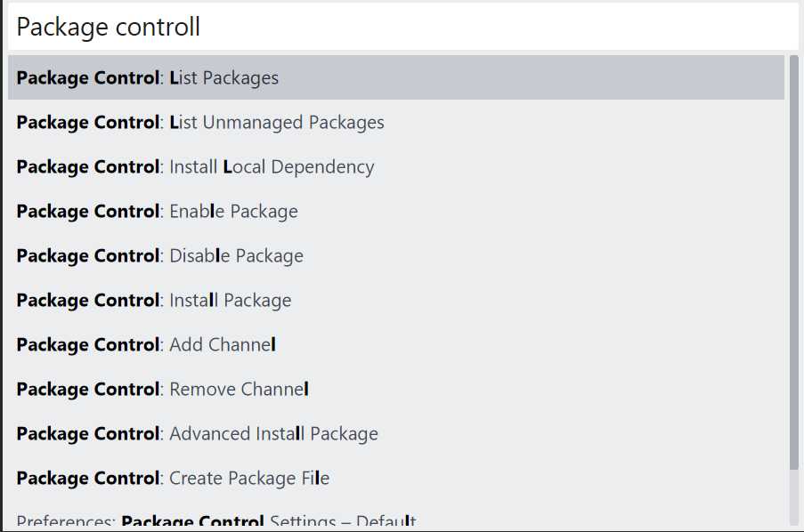The width and height of the screenshot is (804, 532).
Task: Click the 'Channel' text in Remove Channel
Action: point(274,390)
